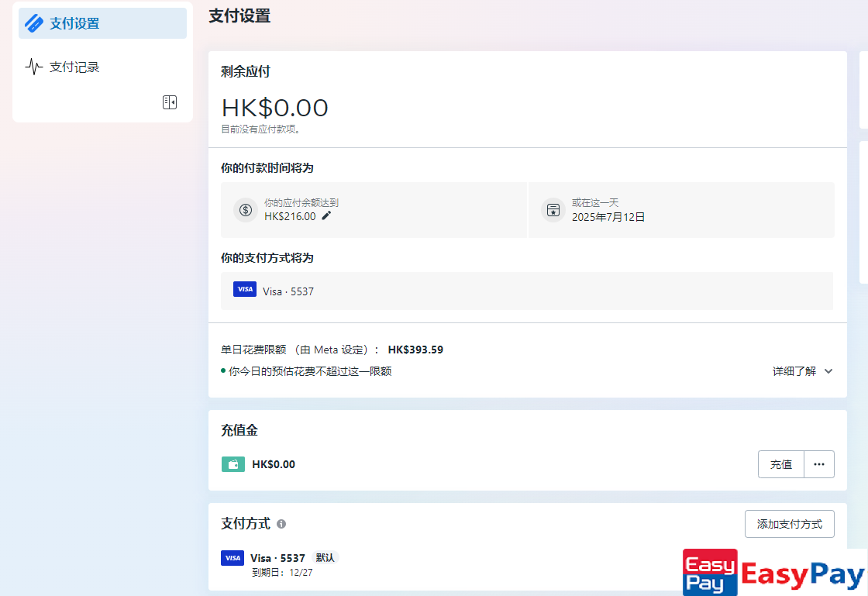Click the dollar coin threshold icon

click(x=245, y=210)
